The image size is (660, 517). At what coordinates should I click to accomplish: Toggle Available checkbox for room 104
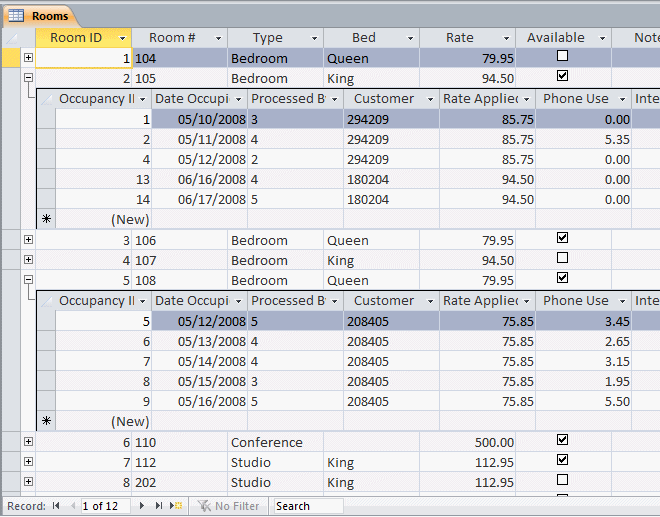pyautogui.click(x=562, y=56)
